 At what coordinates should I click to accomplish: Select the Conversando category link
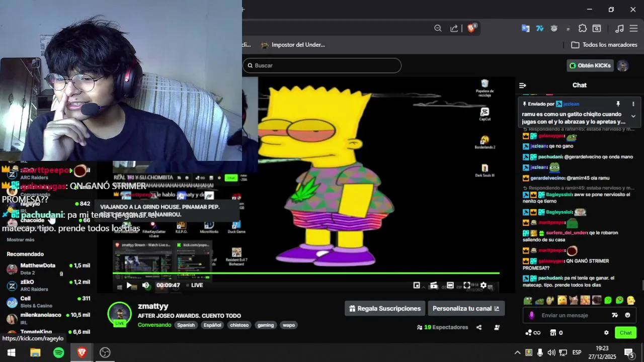(x=154, y=325)
